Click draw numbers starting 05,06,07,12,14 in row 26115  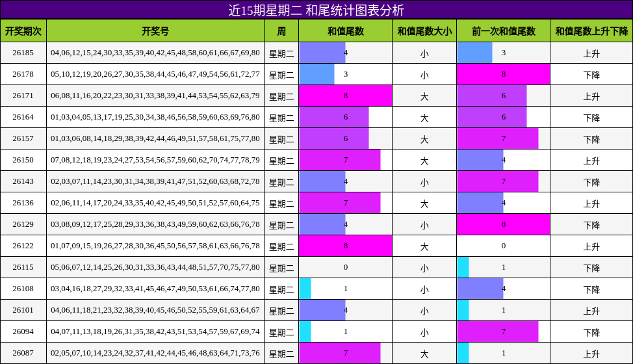tap(155, 267)
